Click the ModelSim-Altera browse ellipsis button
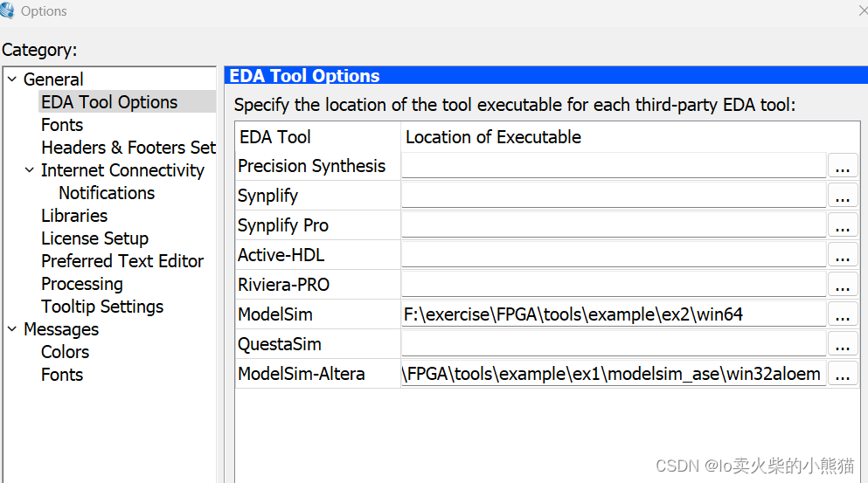The image size is (868, 483). coord(843,374)
